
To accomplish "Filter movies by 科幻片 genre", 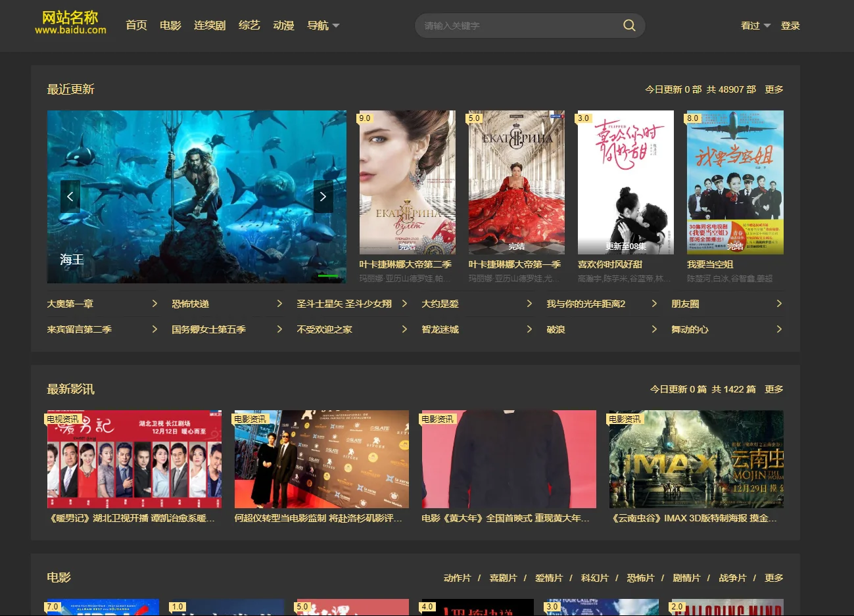I will 594,578.
